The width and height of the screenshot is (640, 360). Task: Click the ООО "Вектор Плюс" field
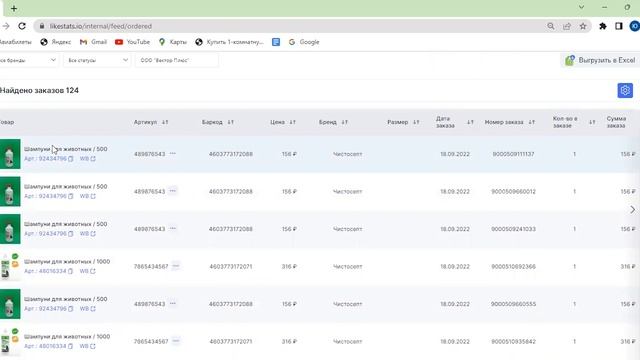[176, 60]
